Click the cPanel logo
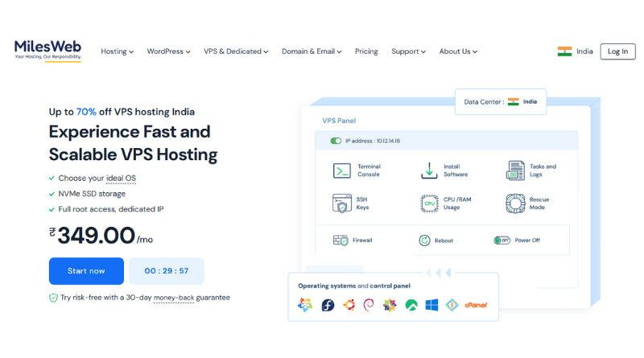Screen dimensions: 644x358 476,305
